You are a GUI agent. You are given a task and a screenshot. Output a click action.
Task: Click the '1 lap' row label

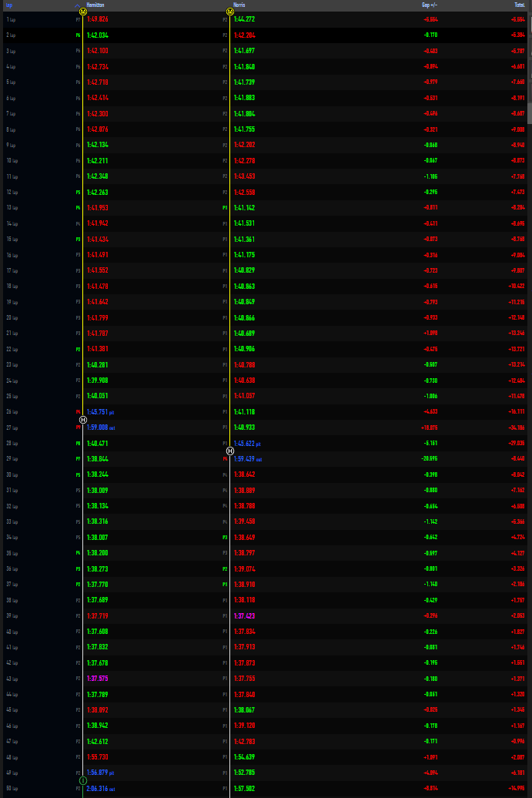[11, 20]
